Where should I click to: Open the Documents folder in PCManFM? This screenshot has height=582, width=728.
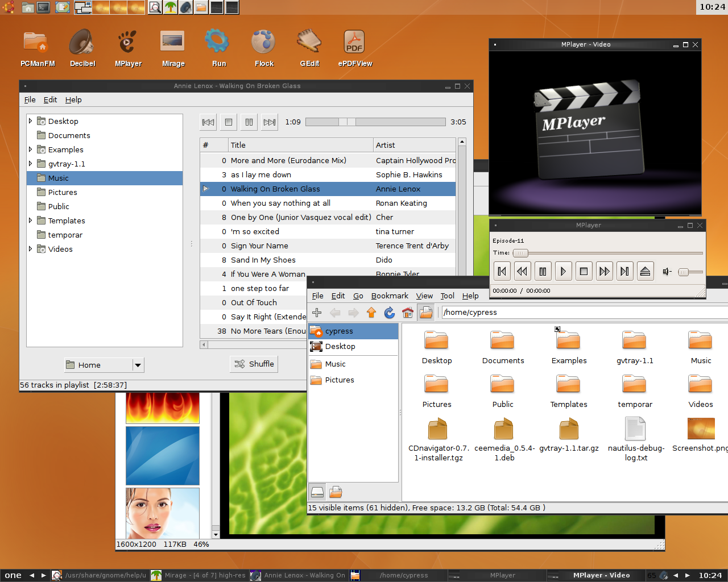point(503,347)
